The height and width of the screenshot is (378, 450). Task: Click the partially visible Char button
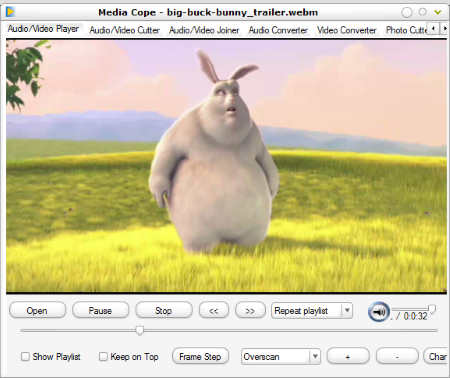(x=436, y=356)
